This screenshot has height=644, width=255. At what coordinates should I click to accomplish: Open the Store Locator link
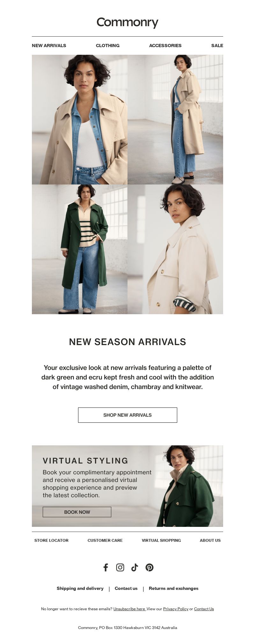tap(51, 540)
